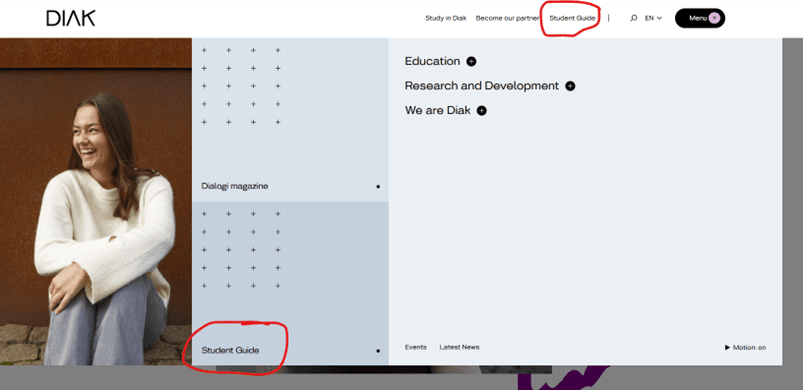Select the Education menu heading

pos(432,61)
